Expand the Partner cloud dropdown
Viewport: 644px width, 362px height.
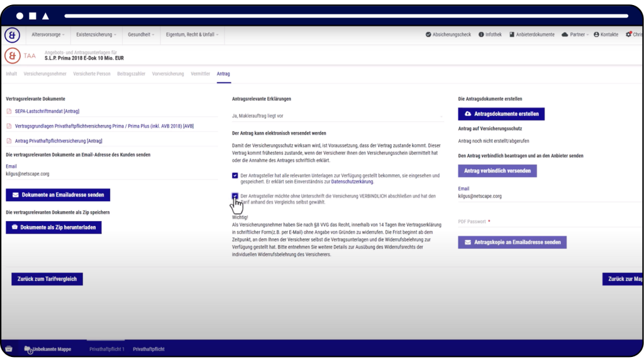(579, 35)
